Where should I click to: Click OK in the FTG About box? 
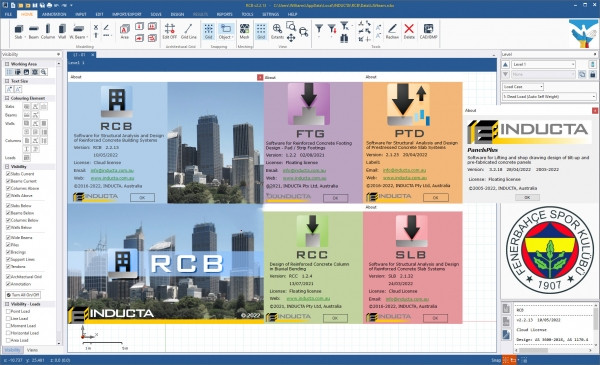(x=336, y=198)
